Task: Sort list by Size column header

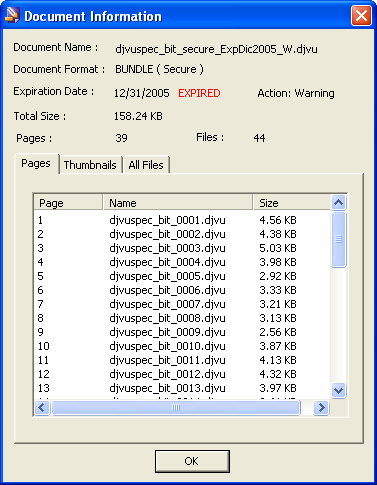Action: click(x=291, y=203)
